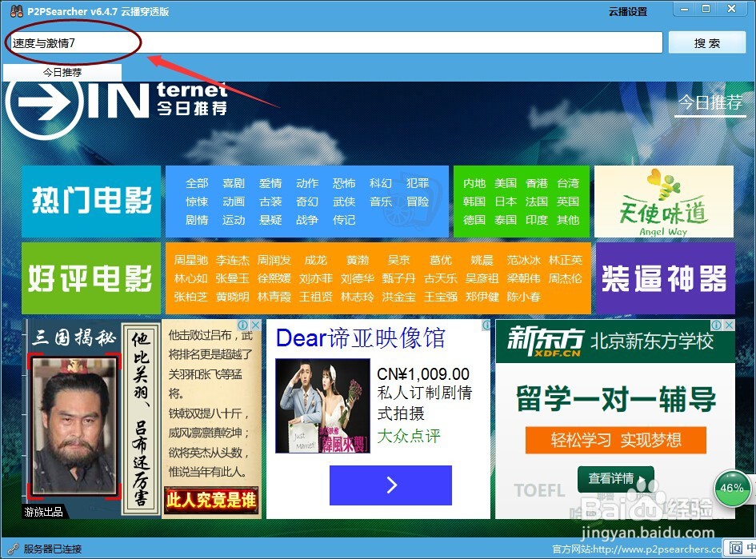Select the 科幻 genre

(x=381, y=183)
